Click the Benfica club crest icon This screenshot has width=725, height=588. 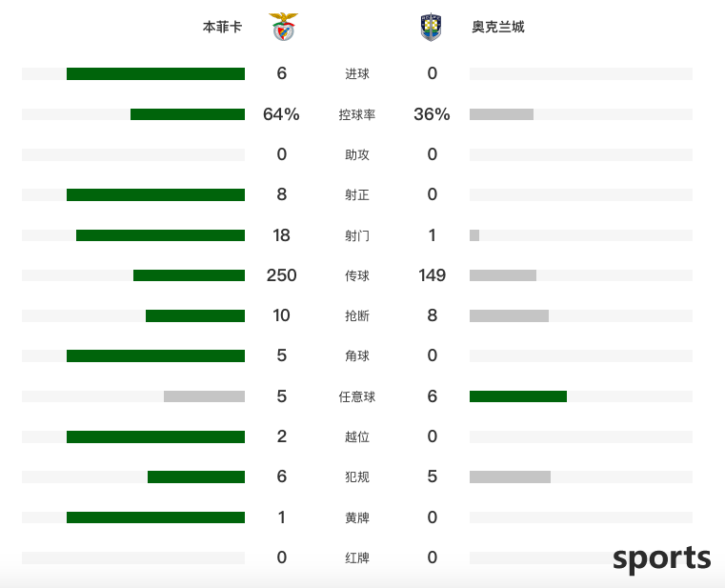pyautogui.click(x=282, y=28)
